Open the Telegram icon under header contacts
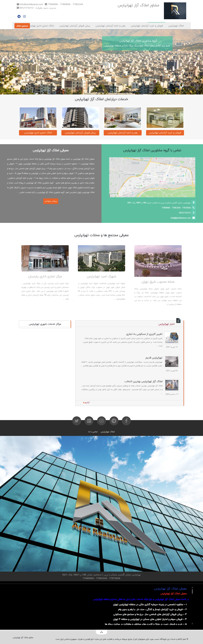The width and height of the screenshot is (203, 644). pos(19,17)
